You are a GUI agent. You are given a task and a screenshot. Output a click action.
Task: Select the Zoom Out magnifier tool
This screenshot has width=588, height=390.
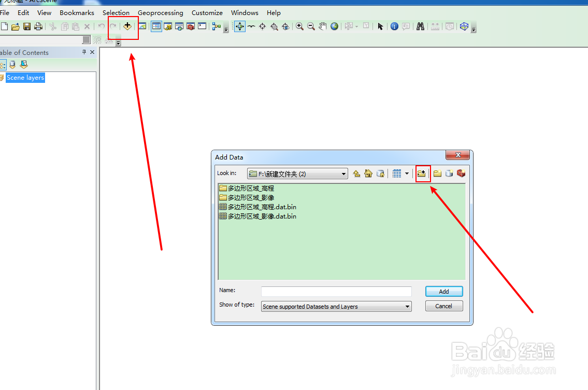[x=311, y=26]
